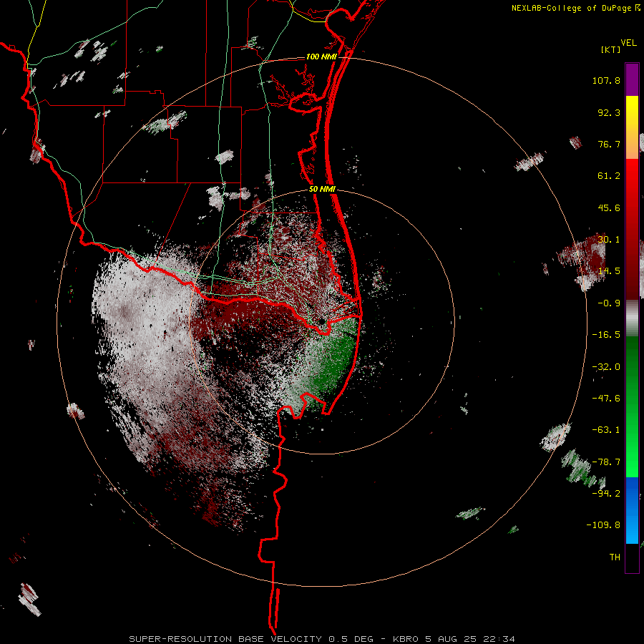Click the [KT] units label
Image resolution: width=644 pixels, height=644 pixels.
pos(611,49)
